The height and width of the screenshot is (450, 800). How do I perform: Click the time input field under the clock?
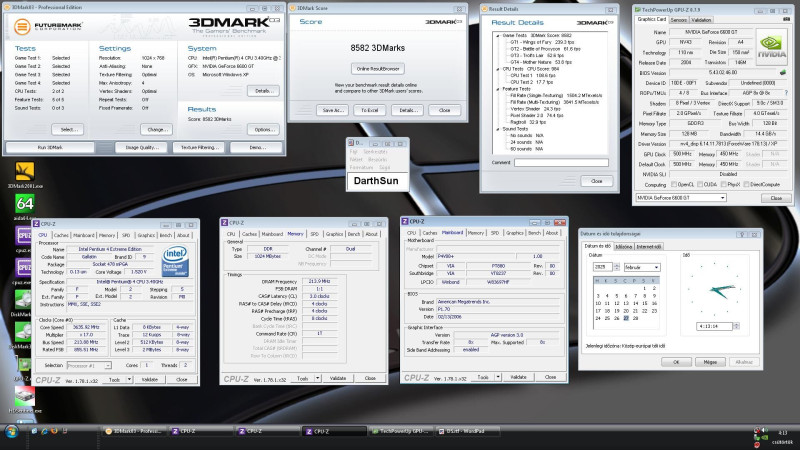coord(714,326)
